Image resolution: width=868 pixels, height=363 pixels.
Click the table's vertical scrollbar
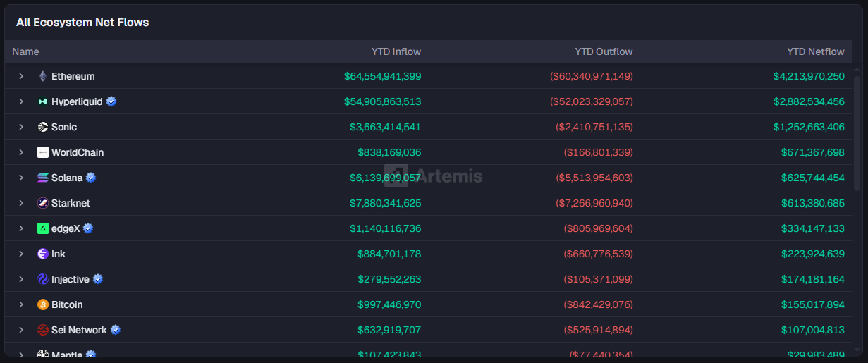coord(857,176)
